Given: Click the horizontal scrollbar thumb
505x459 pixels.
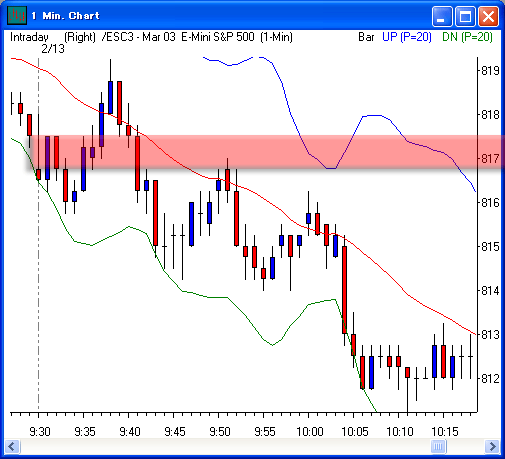Looking at the screenshot, I should [x=438, y=446].
